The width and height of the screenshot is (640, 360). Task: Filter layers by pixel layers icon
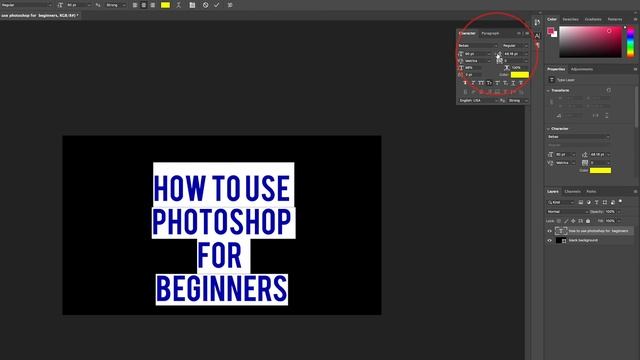click(x=581, y=202)
